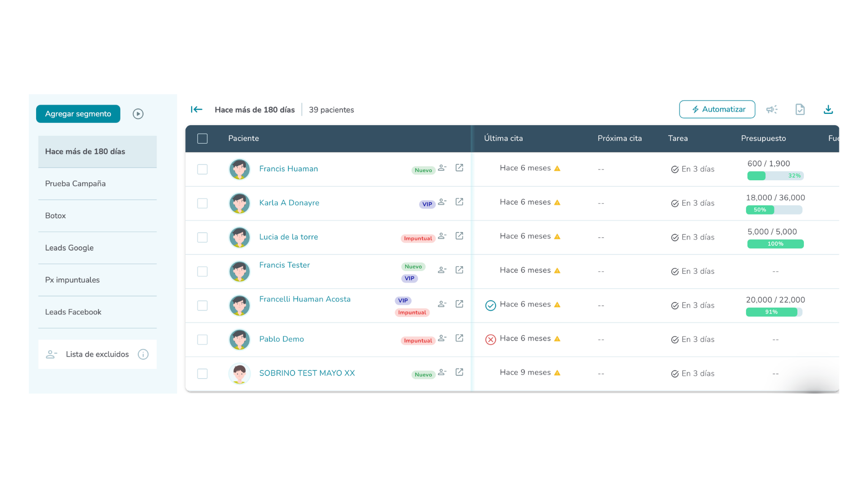
Task: Toggle the select-all checkbox in table header
Action: [202, 138]
